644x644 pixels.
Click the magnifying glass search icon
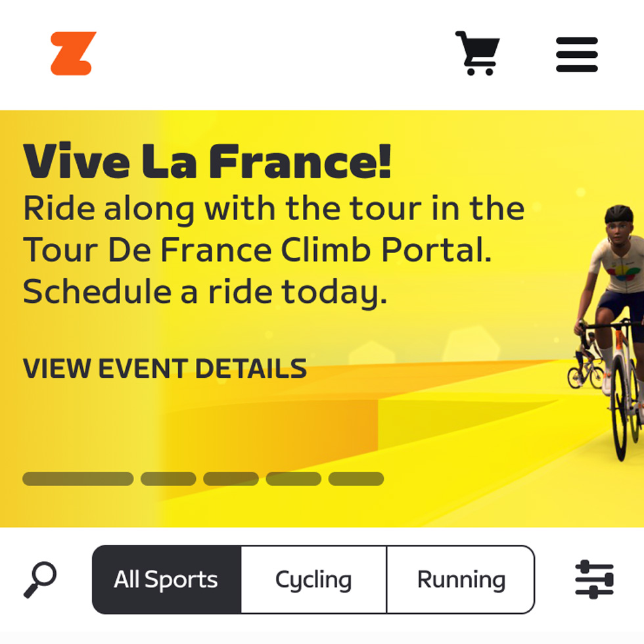pyautogui.click(x=40, y=580)
